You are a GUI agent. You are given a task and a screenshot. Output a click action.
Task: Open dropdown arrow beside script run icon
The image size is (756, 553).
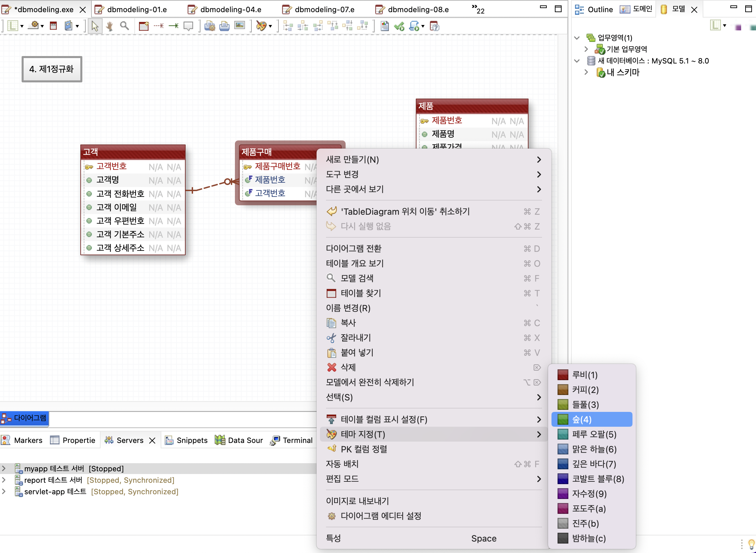click(423, 26)
